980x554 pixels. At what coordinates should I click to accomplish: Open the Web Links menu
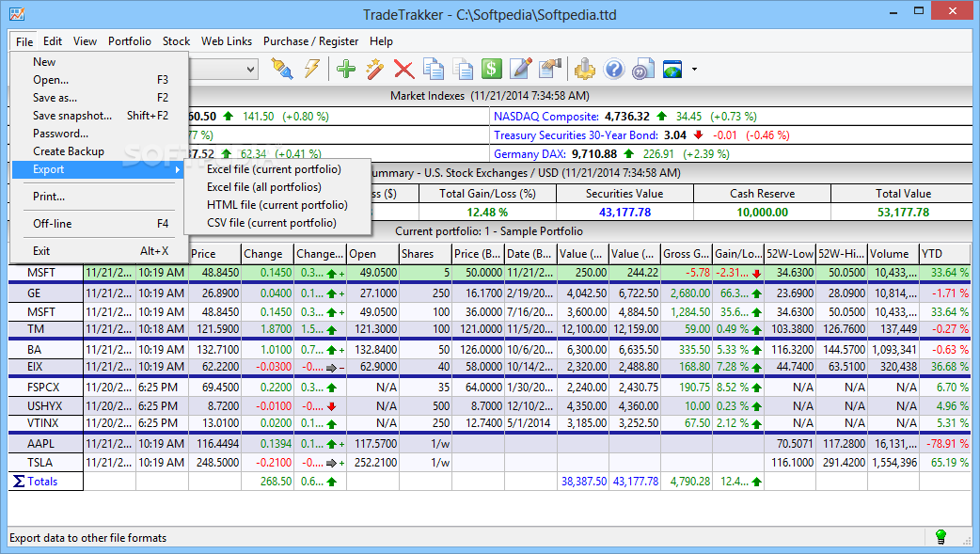[x=227, y=41]
